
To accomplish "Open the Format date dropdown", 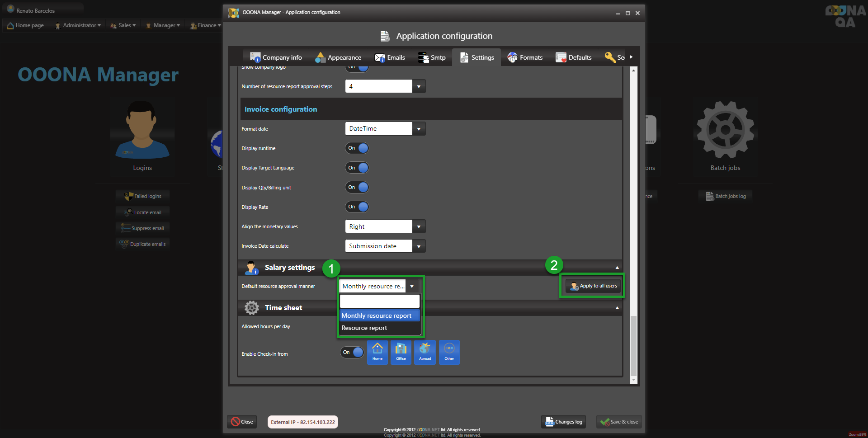I will tap(419, 129).
